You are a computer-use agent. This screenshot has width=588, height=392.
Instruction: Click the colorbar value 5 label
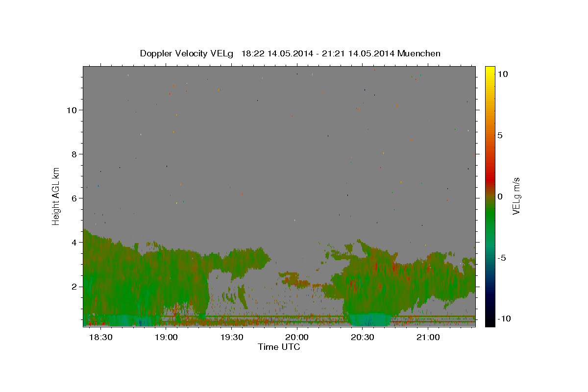(x=500, y=135)
